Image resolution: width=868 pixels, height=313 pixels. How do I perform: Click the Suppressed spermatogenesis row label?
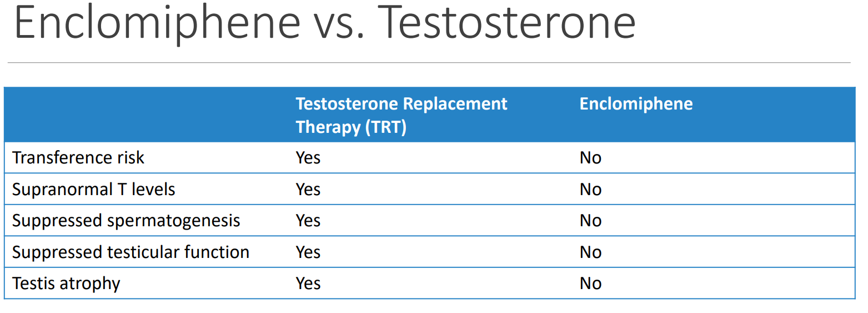point(126,221)
